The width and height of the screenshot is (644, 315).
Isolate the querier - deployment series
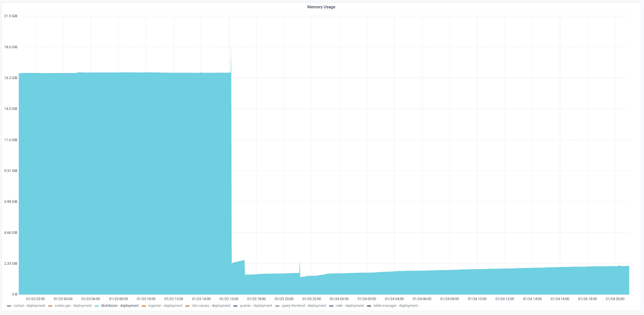pyautogui.click(x=256, y=306)
